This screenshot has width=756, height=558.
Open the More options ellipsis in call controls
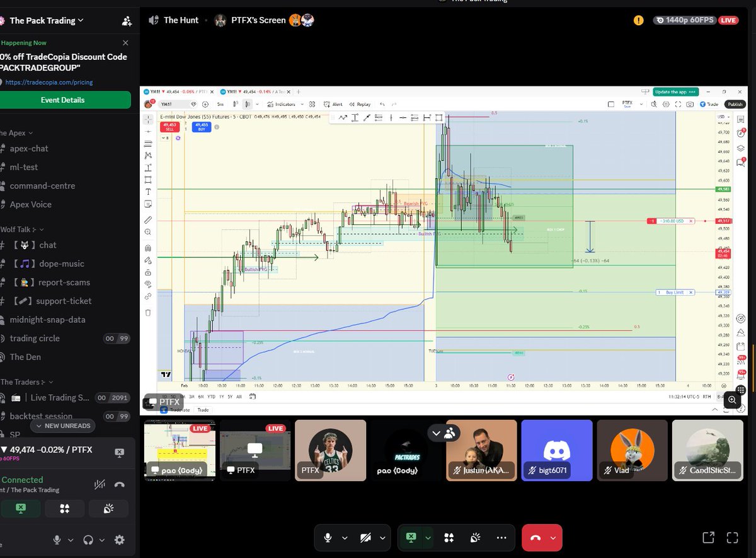pyautogui.click(x=501, y=538)
